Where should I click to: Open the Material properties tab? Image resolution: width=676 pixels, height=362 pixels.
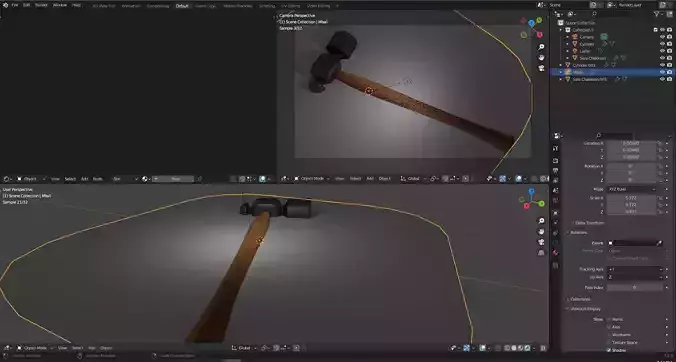pyautogui.click(x=556, y=253)
